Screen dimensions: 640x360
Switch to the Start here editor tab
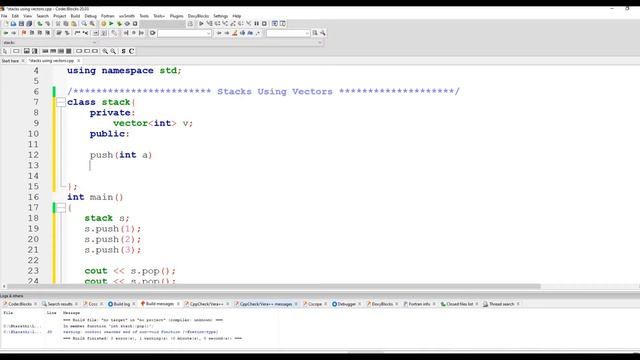click(10, 61)
